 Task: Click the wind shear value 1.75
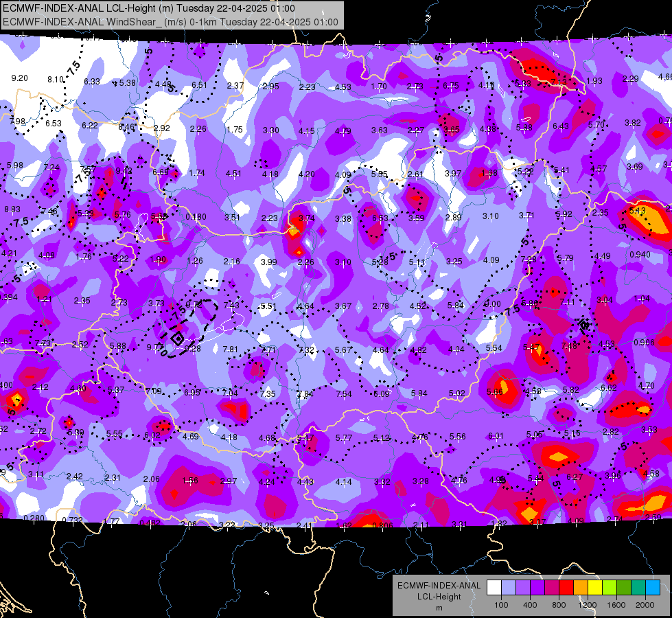235,130
